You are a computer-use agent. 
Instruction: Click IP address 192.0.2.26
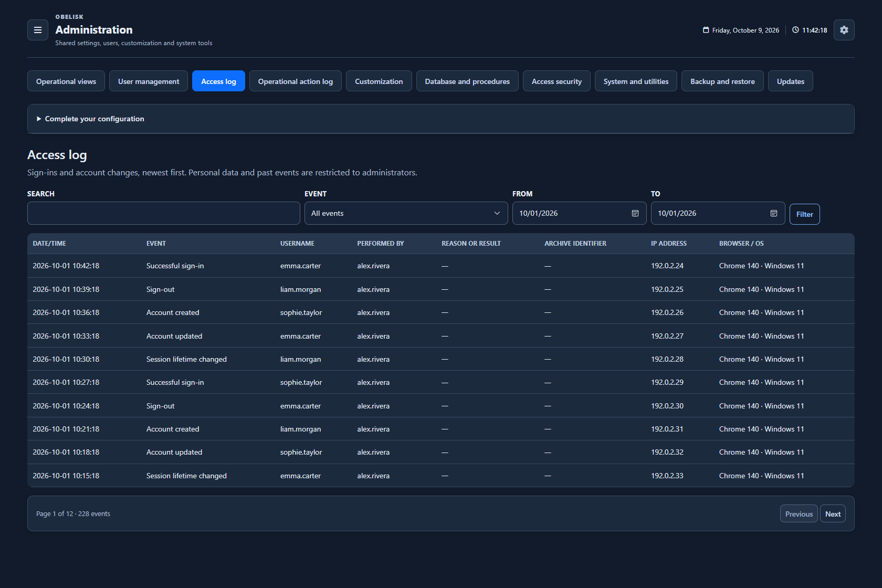click(667, 312)
